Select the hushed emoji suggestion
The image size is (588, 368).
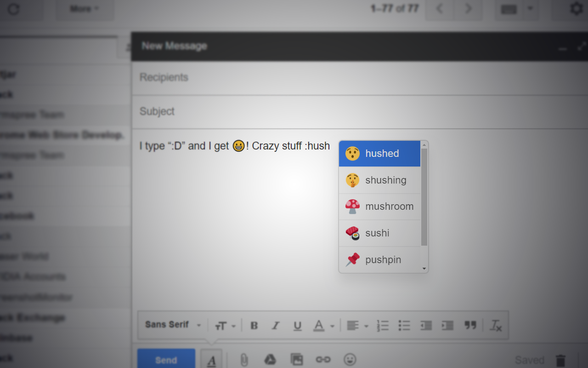tap(379, 154)
